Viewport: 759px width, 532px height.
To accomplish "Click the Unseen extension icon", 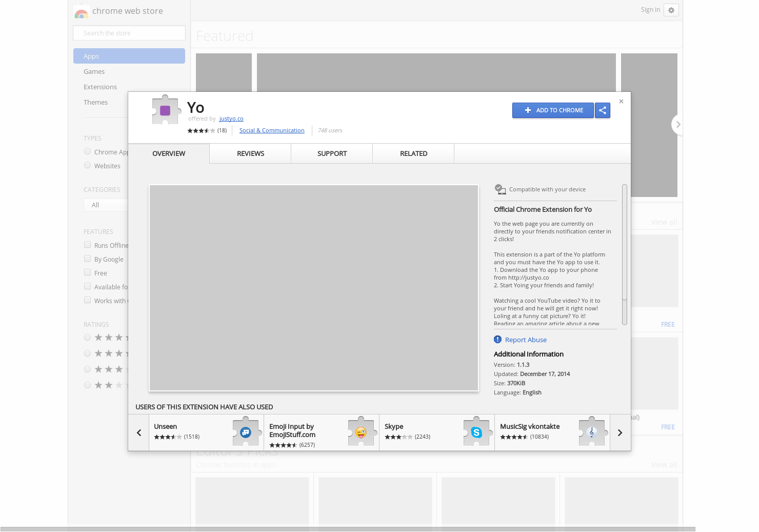I will (246, 432).
